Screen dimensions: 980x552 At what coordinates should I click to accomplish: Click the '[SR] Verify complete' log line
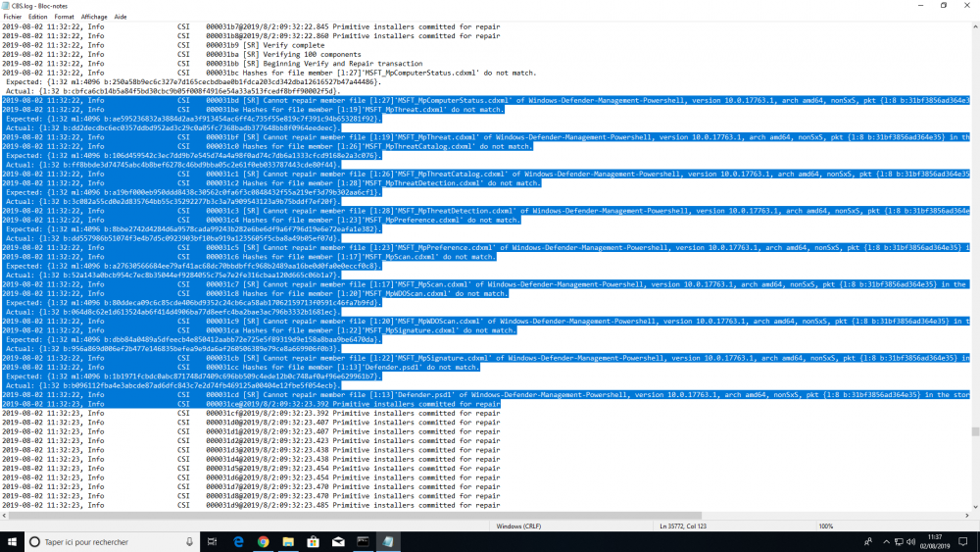click(163, 45)
